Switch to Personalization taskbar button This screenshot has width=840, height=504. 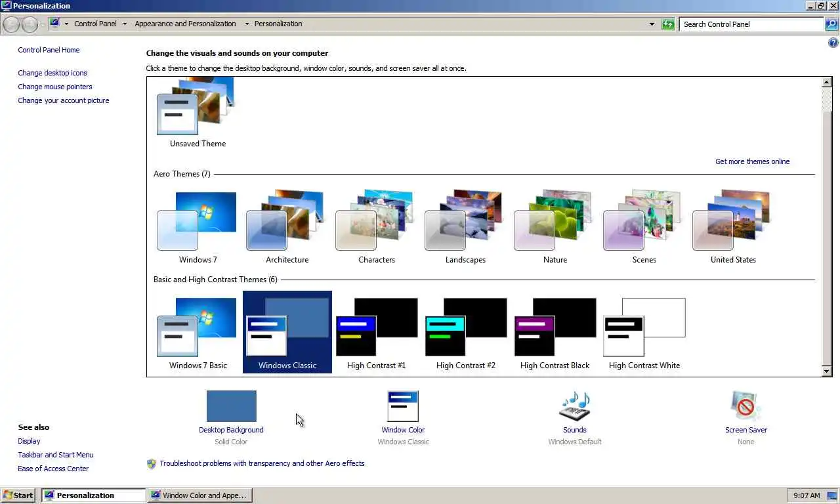click(94, 495)
